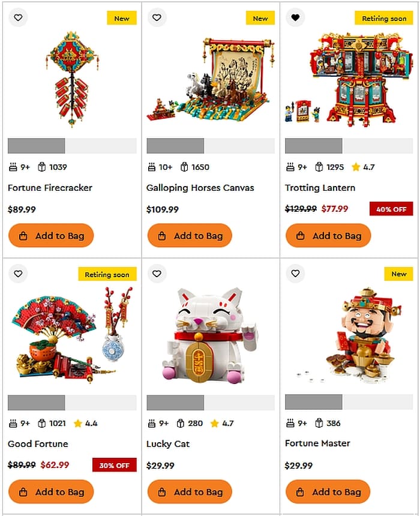Open the Galloping Horses Canvas title link
The width and height of the screenshot is (420, 516).
pos(200,188)
